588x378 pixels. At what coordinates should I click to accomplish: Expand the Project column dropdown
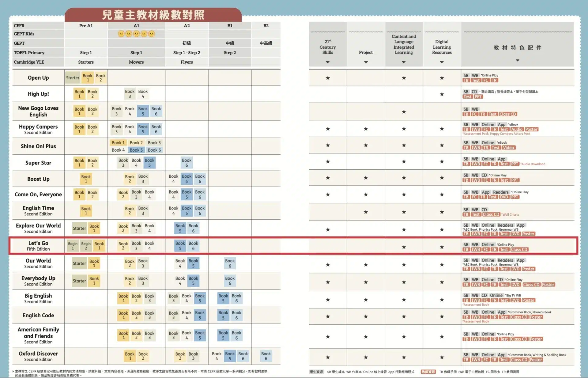tap(366, 62)
